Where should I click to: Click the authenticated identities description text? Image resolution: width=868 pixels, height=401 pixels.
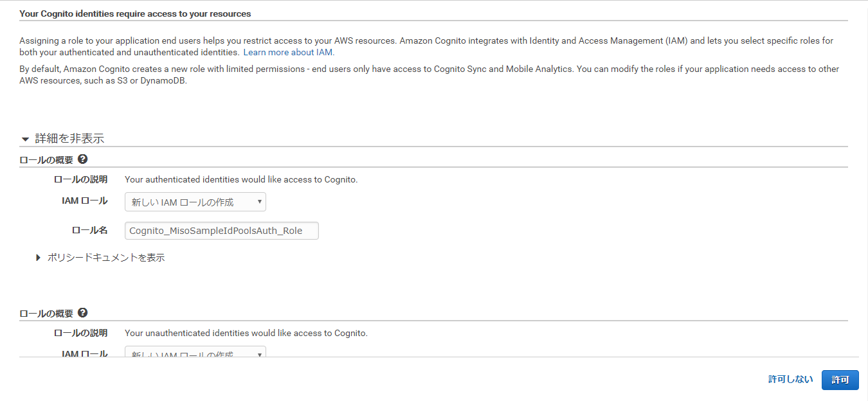pos(240,179)
